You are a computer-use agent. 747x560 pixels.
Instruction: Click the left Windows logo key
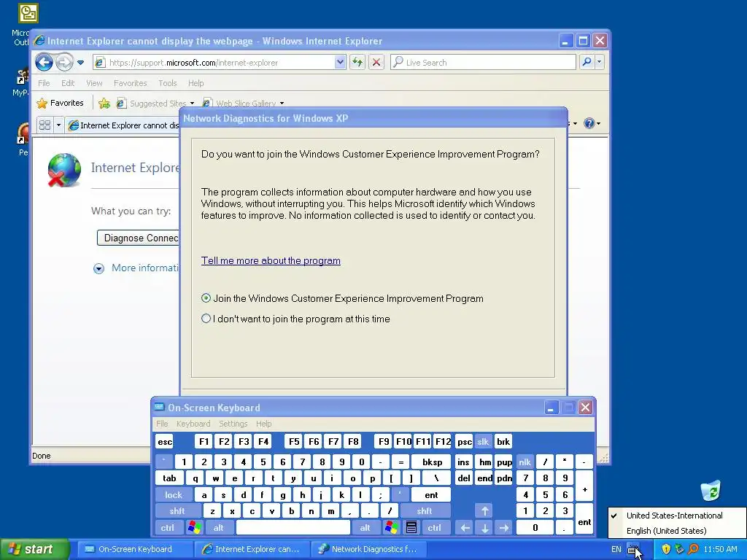tap(194, 528)
